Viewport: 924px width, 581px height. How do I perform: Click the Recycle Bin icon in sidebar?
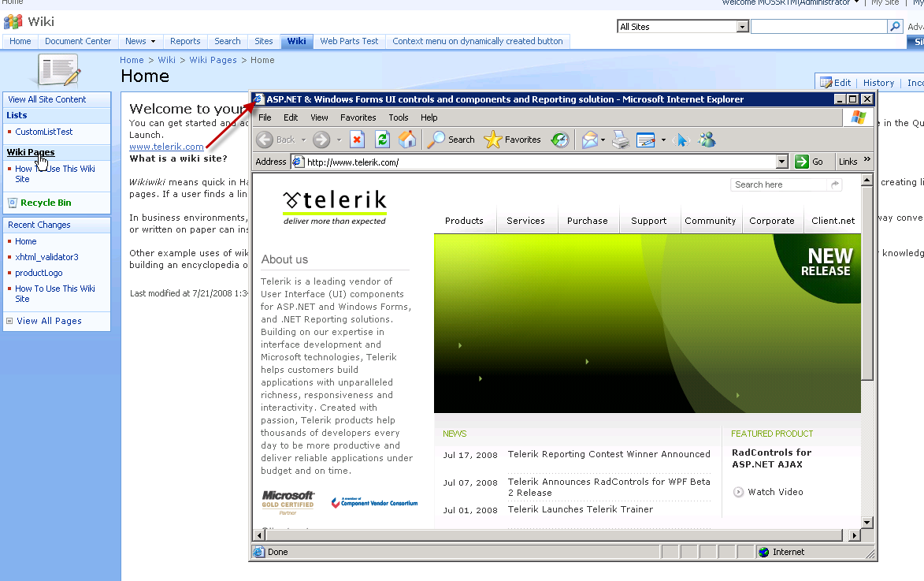click(x=13, y=203)
